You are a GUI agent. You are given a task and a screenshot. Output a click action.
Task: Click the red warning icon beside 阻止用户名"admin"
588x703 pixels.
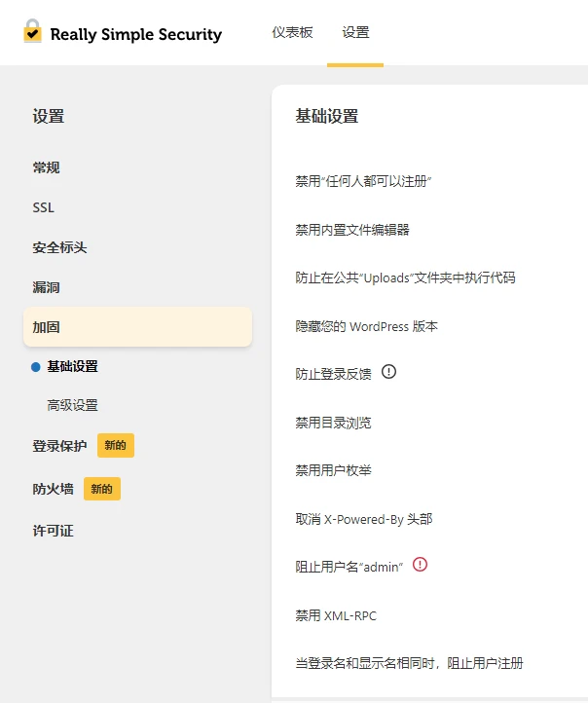[x=420, y=564]
